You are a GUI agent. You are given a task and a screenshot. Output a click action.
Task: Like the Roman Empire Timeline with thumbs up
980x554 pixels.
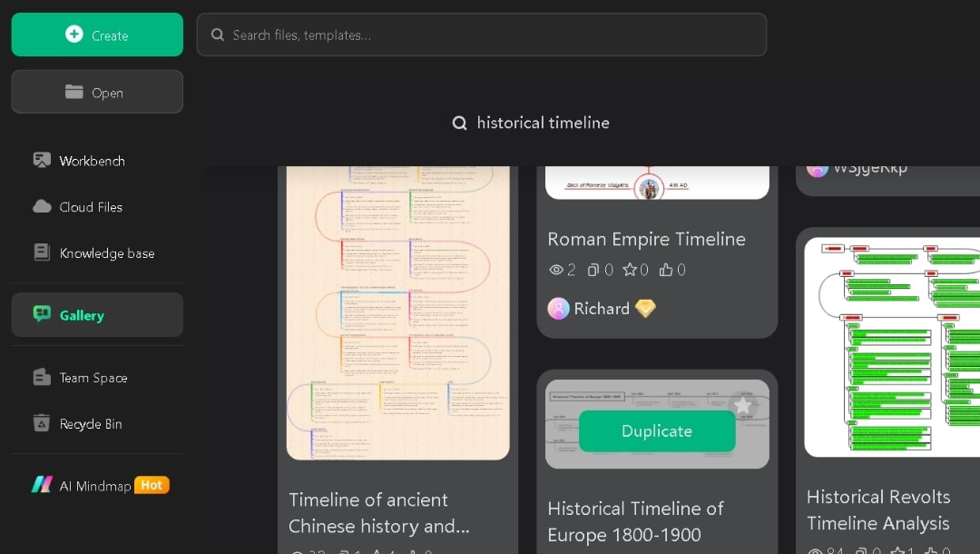[668, 270]
